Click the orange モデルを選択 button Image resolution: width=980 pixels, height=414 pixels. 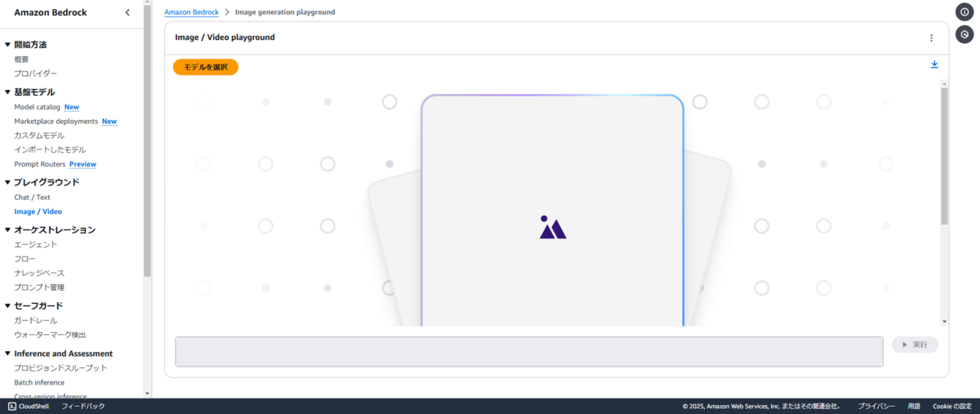click(206, 67)
